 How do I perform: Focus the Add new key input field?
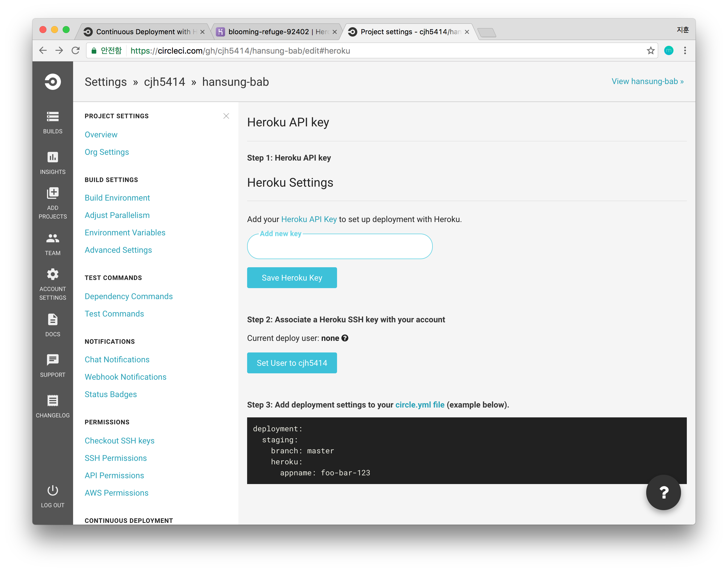pos(340,247)
